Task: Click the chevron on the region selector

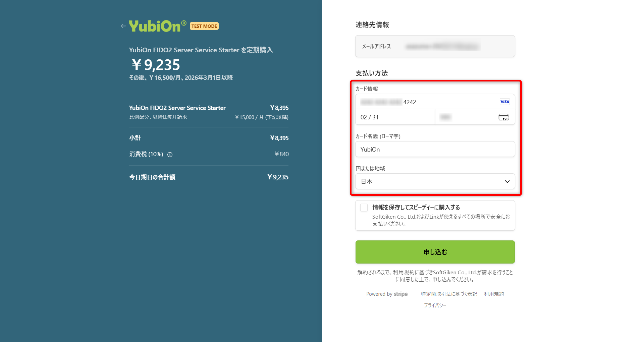Action: (x=507, y=181)
